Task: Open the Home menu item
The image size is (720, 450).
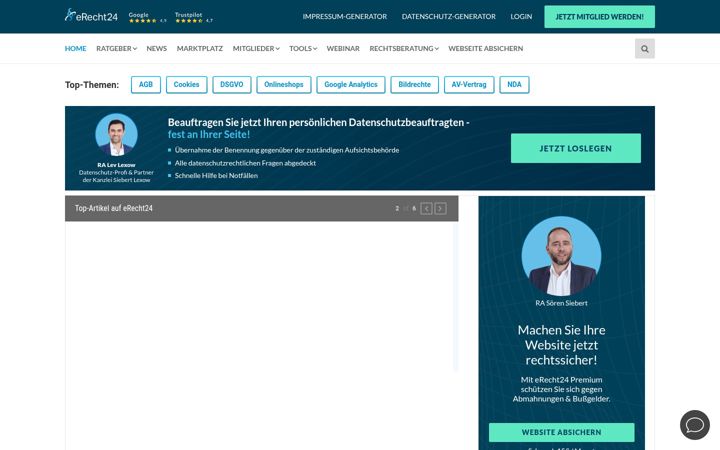Action: click(x=75, y=48)
